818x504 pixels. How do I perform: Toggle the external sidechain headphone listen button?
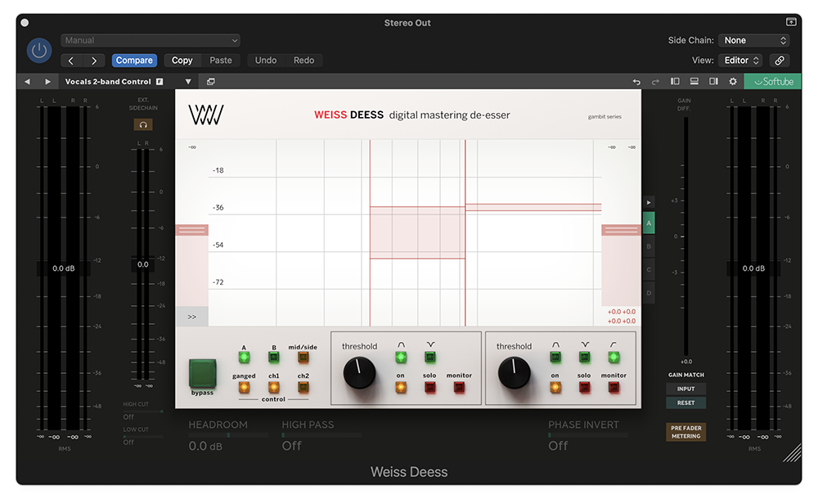[143, 124]
